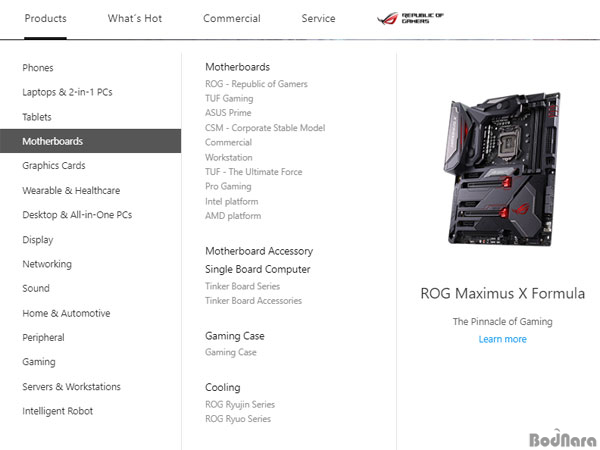The image size is (600, 450).
Task: Open Single Board Computer heading link
Action: [x=258, y=269]
